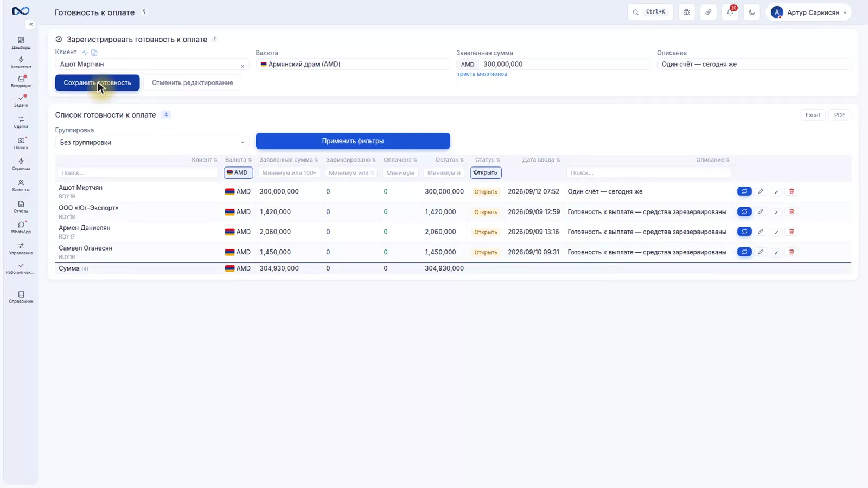The width and height of the screenshot is (868, 488).
Task: Click Отменить редактирование button
Action: tap(192, 82)
